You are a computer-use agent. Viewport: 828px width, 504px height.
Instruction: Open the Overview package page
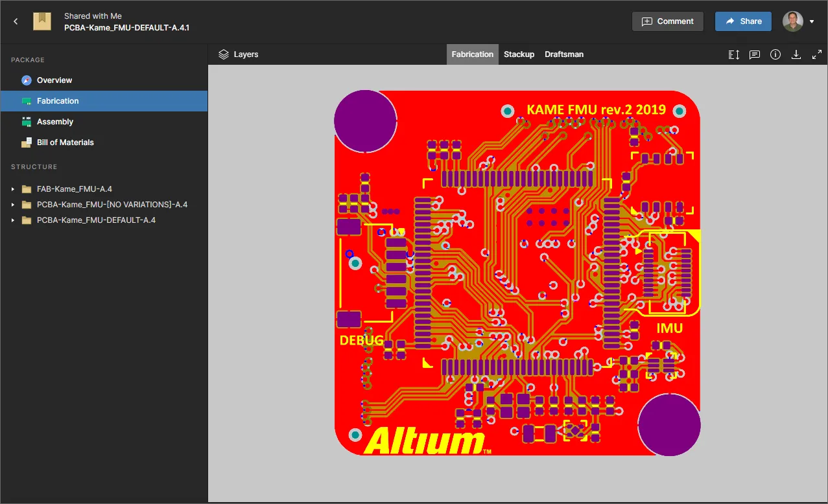click(x=104, y=80)
